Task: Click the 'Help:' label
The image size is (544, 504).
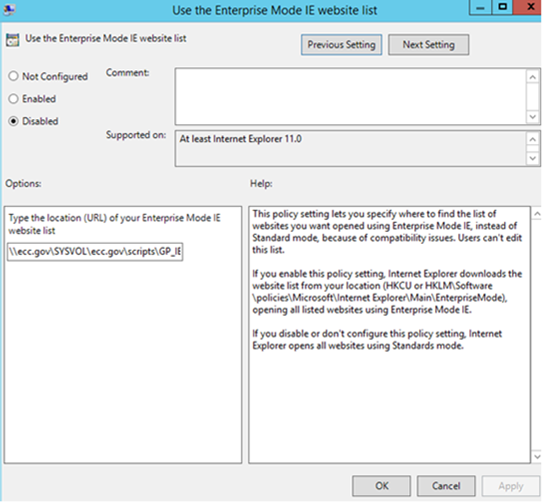Action: tap(261, 183)
